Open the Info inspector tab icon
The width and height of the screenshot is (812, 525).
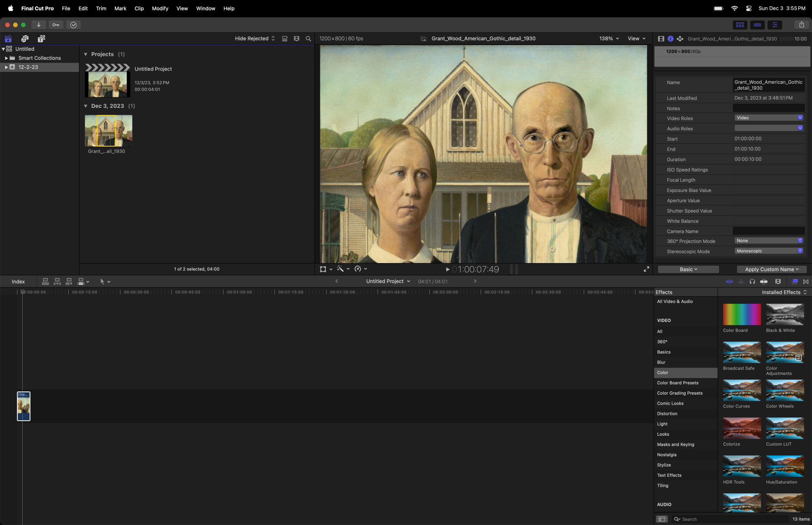670,39
